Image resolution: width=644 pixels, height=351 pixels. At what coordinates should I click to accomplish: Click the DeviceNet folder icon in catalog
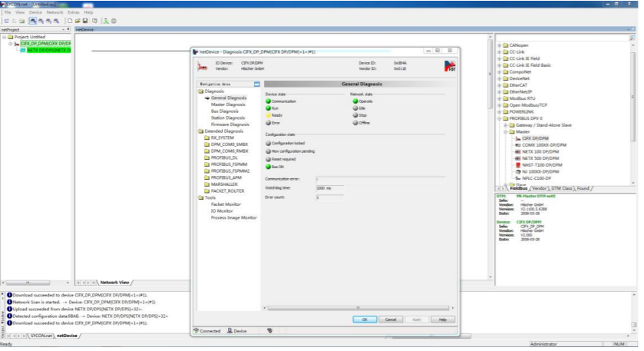point(506,78)
